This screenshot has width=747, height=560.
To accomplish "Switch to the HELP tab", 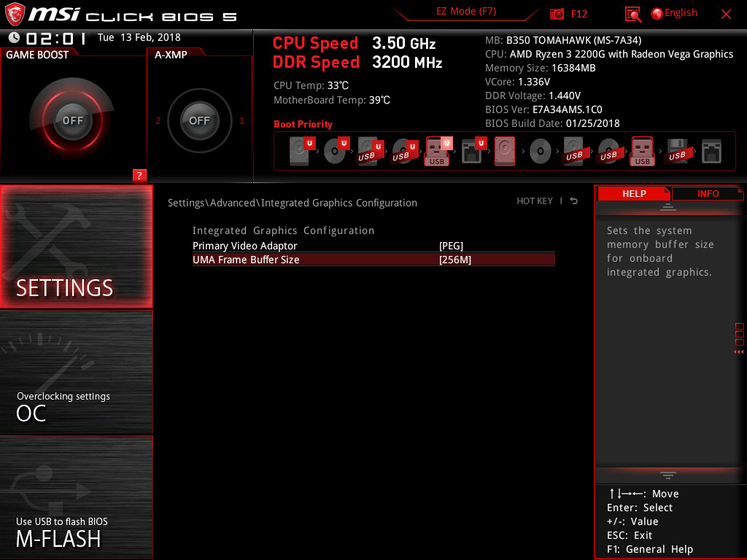I will pyautogui.click(x=634, y=193).
